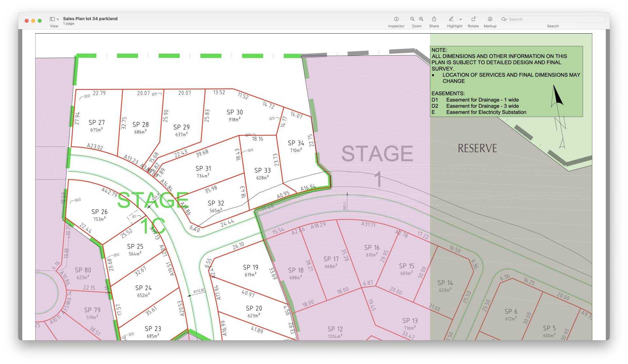628x364 pixels.
Task: Rotate the page with Rotate icon
Action: pos(473,19)
